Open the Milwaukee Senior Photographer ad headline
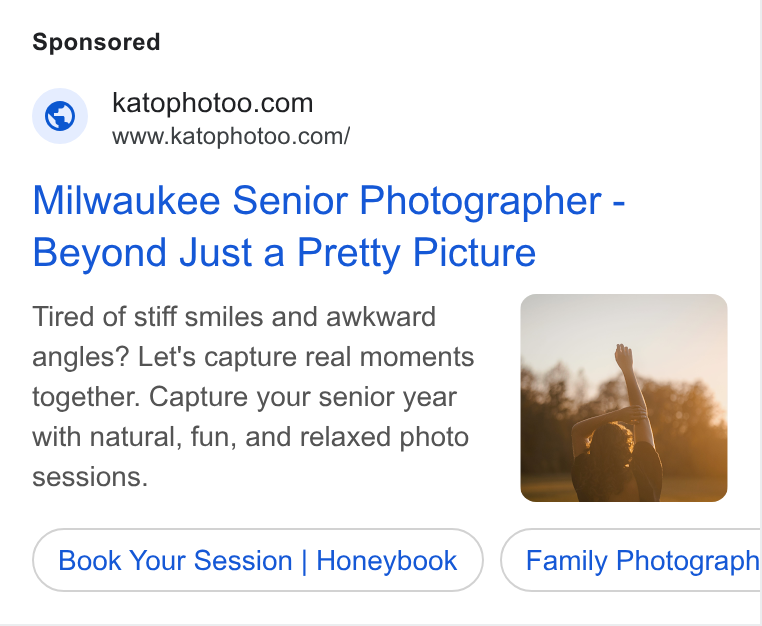The image size is (762, 626). [x=329, y=226]
